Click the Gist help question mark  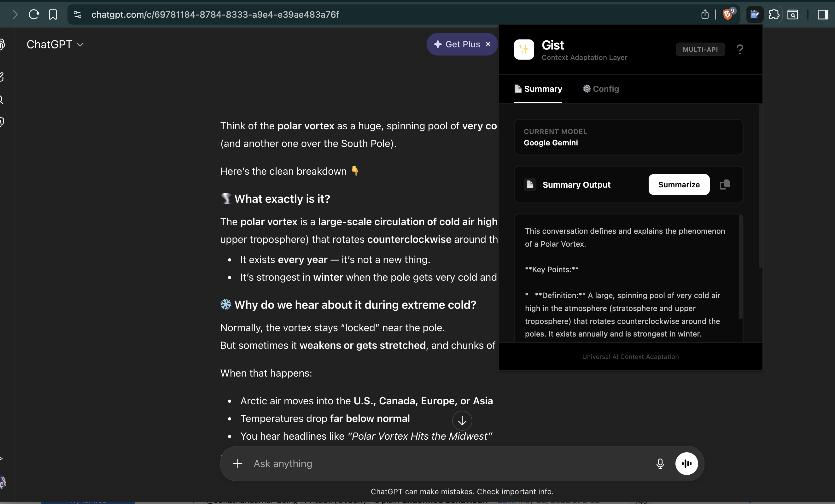point(740,50)
